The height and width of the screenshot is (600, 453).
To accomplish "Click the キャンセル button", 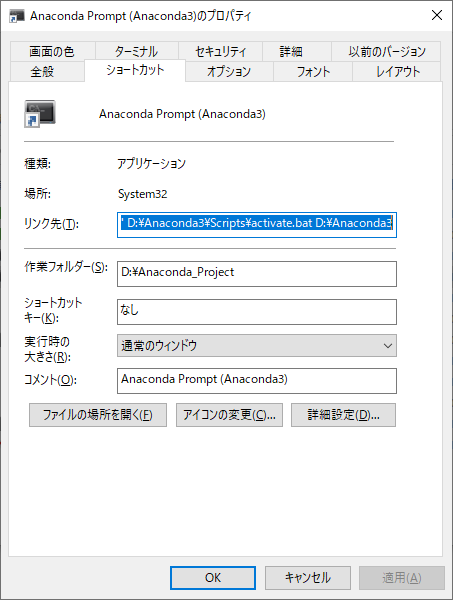I will coord(308,578).
